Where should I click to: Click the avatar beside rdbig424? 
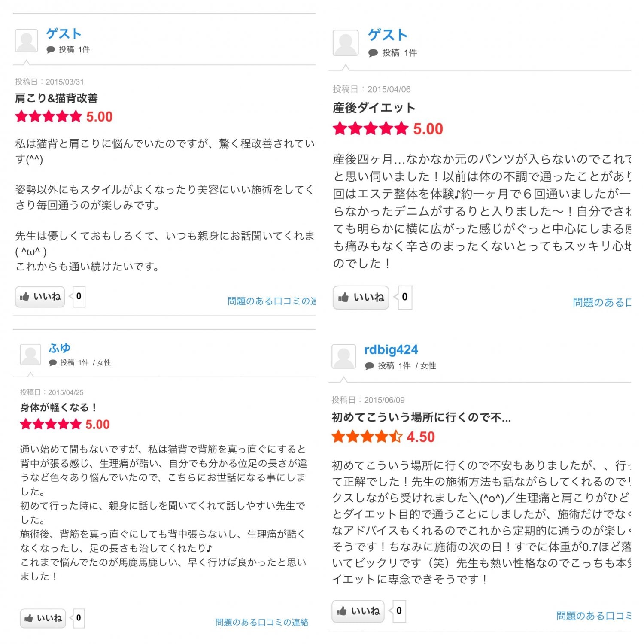[x=344, y=357]
